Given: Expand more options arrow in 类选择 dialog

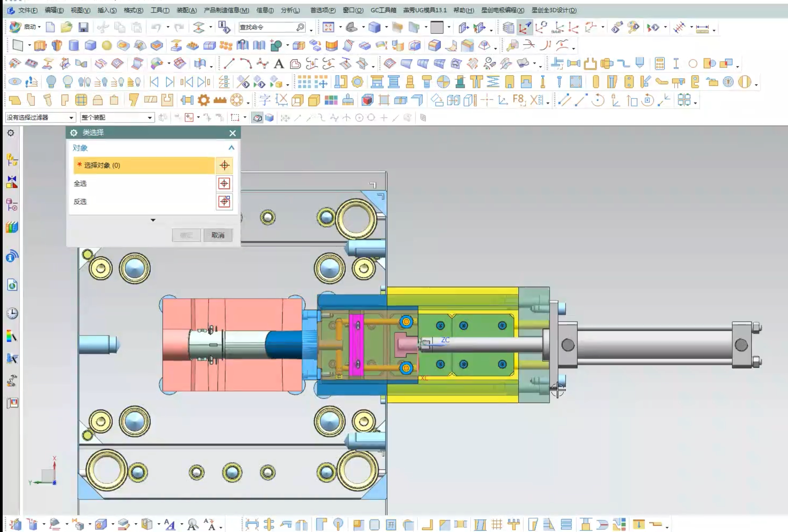Looking at the screenshot, I should pos(153,220).
